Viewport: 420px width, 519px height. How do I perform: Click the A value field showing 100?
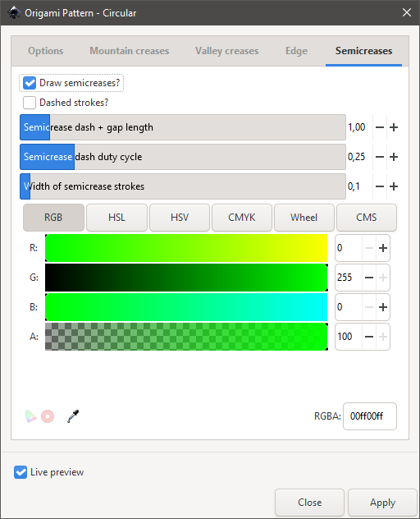pyautogui.click(x=349, y=337)
